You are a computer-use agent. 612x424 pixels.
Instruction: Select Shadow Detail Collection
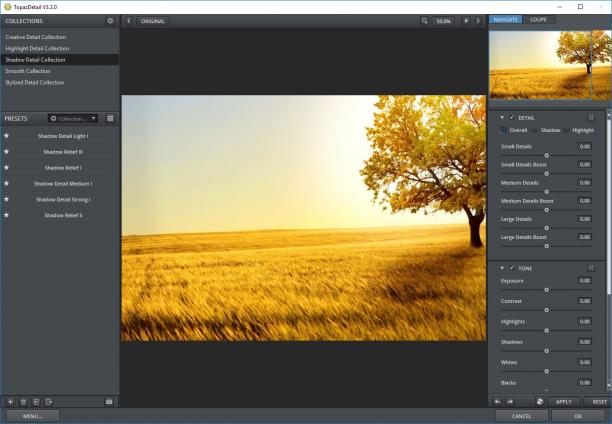pyautogui.click(x=60, y=60)
